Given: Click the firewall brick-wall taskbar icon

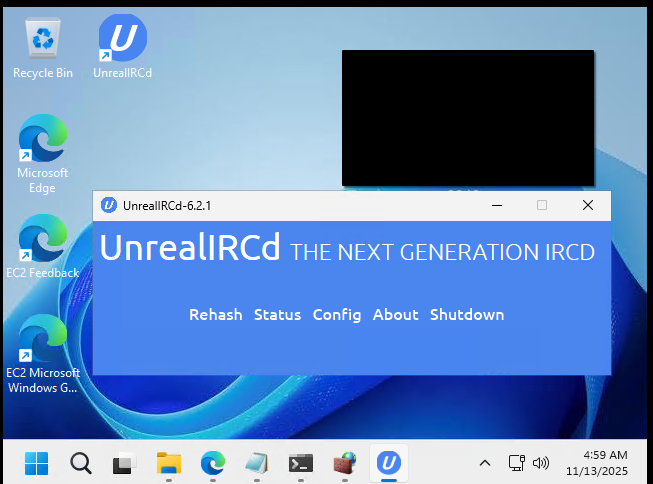Looking at the screenshot, I should click(x=344, y=463).
